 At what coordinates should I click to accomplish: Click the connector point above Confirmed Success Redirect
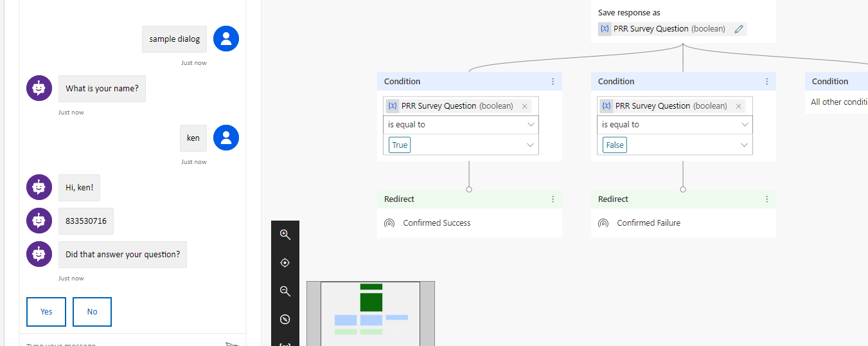(x=469, y=189)
